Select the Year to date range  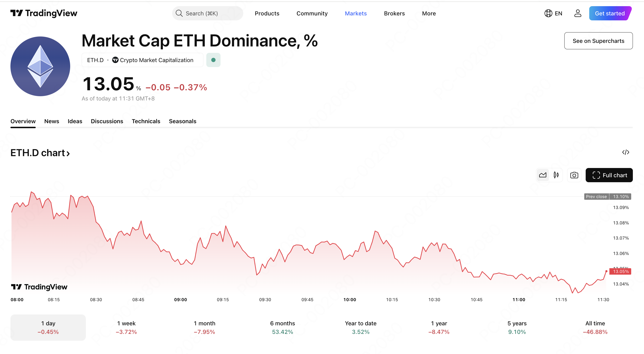(360, 327)
